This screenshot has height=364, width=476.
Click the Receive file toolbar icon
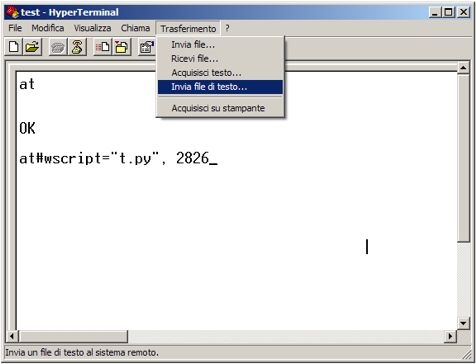(122, 47)
